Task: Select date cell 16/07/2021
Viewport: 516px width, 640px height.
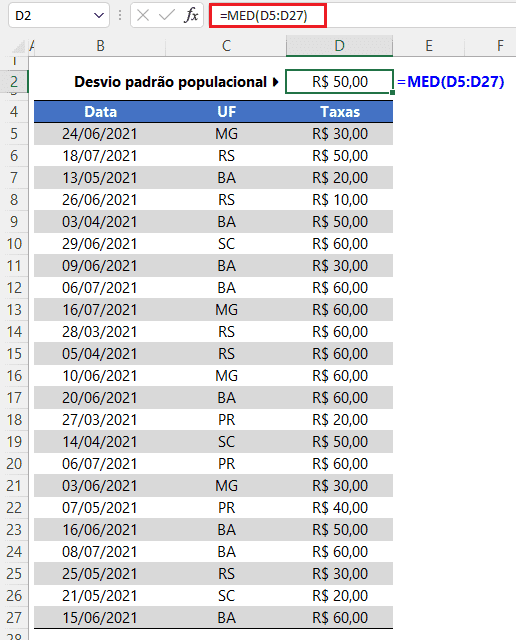Action: (100, 310)
